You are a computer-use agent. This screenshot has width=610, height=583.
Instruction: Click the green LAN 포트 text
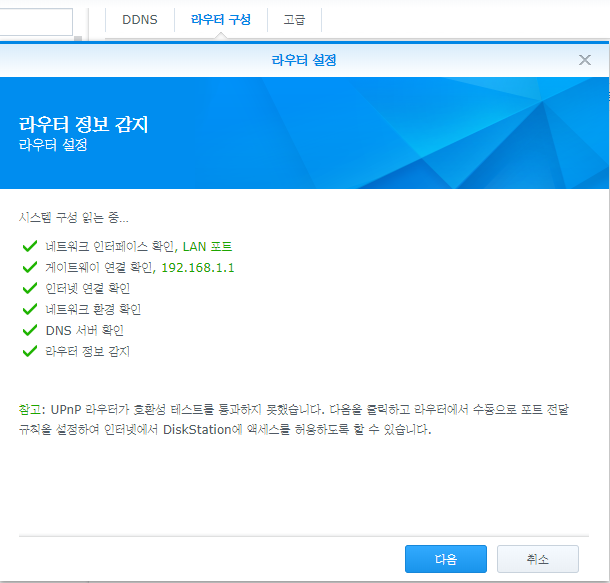coord(207,247)
